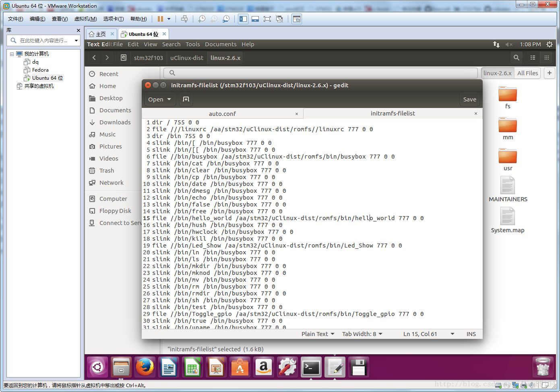Screen dimensions: 560x392
Task: Switch to the 主页 tab
Action: point(101,34)
